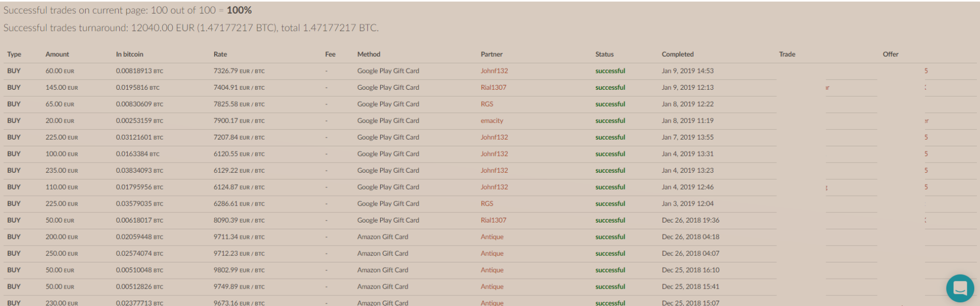
Task: Open the chat support widget
Action: [960, 288]
